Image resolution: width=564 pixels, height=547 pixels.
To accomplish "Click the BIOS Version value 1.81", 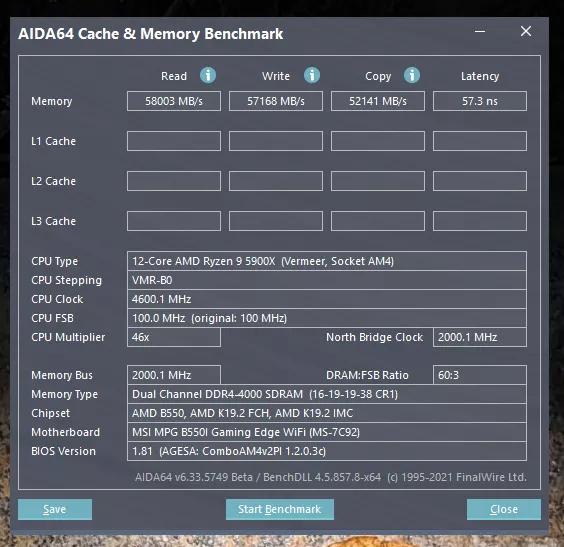I will [327, 451].
